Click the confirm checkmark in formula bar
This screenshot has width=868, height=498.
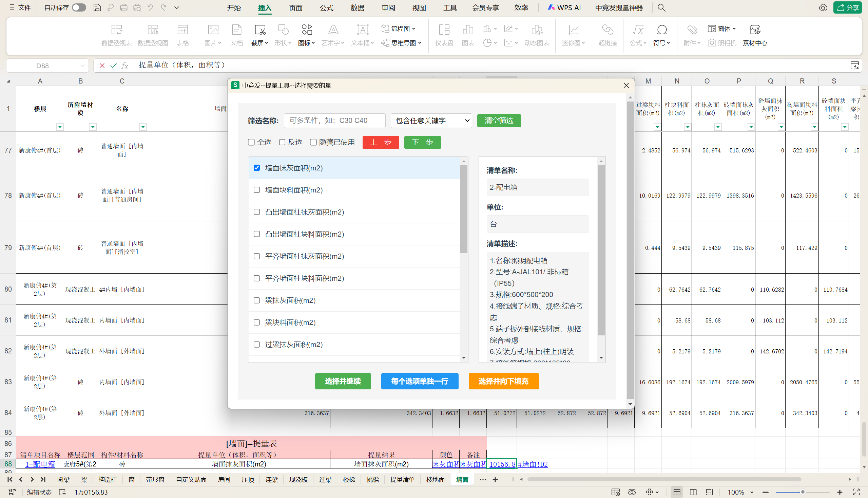click(113, 65)
